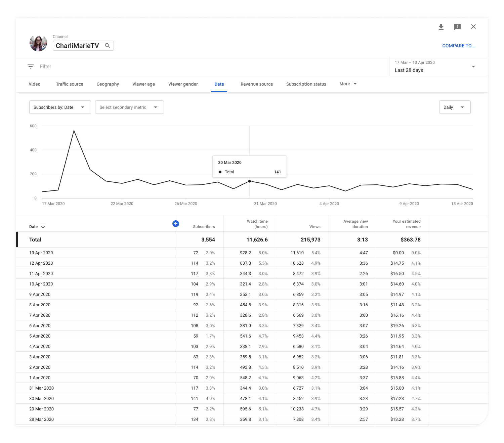This screenshot has width=504, height=443.
Task: Select the 12 Apr 2020 row
Action: [252, 263]
